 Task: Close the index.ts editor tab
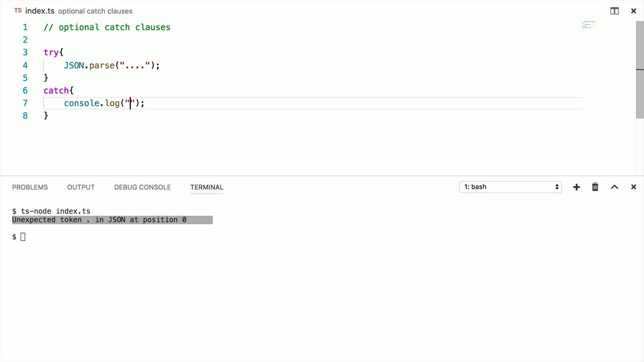point(633,11)
